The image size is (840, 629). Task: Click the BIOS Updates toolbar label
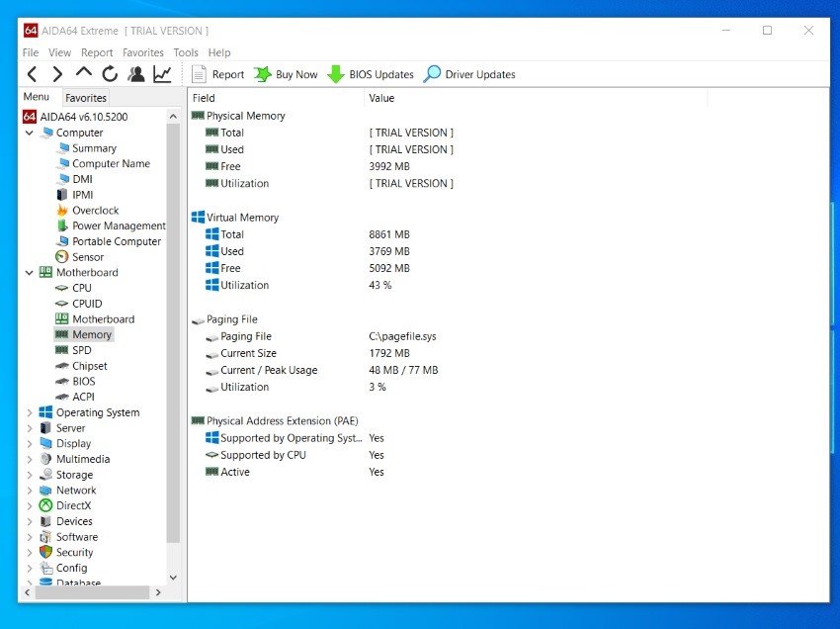click(381, 74)
